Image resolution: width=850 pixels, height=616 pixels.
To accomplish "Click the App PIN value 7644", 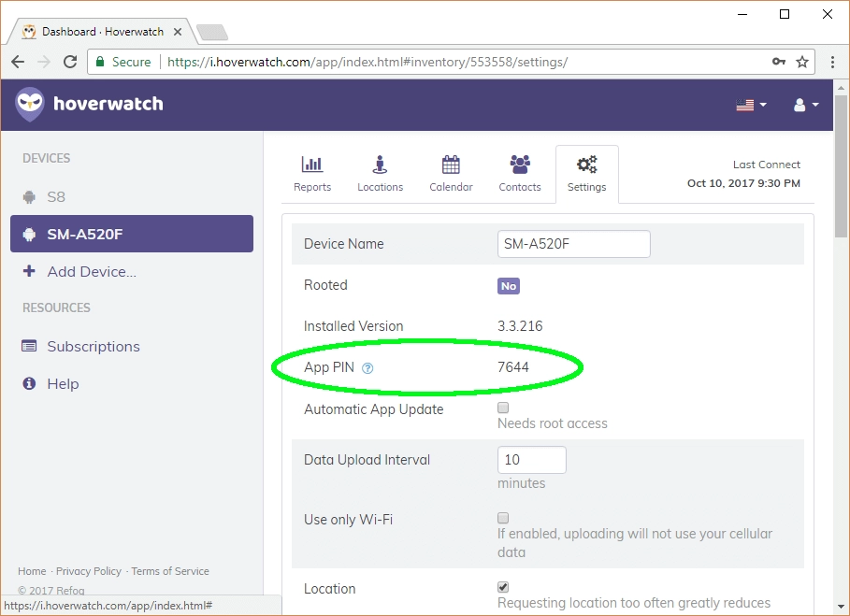I will (x=512, y=367).
